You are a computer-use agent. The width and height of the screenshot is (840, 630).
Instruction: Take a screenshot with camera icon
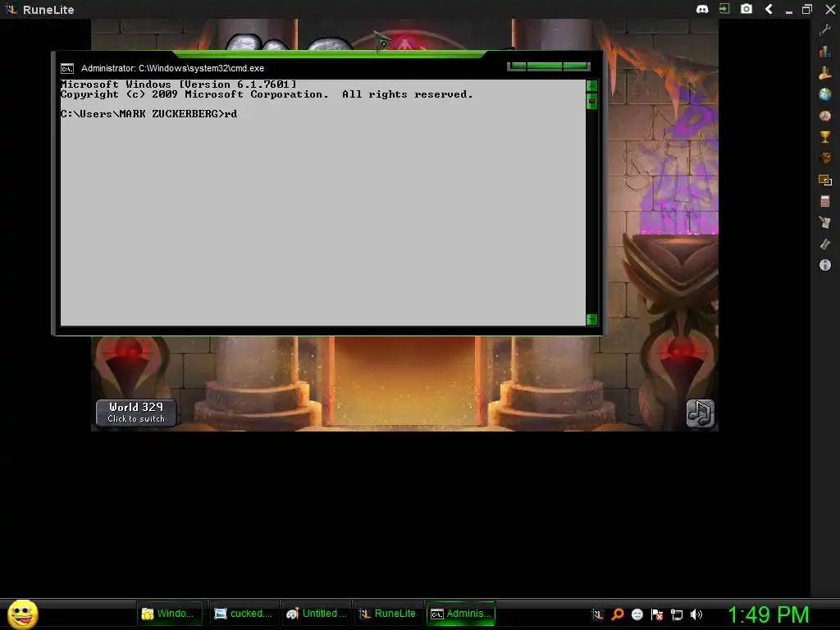746,8
